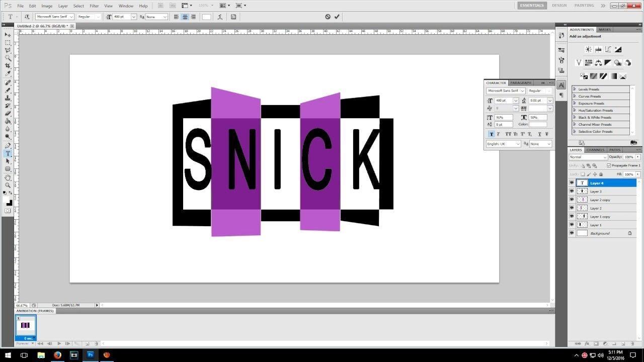Cancel the current text edit
This screenshot has width=644, height=362.
[328, 17]
